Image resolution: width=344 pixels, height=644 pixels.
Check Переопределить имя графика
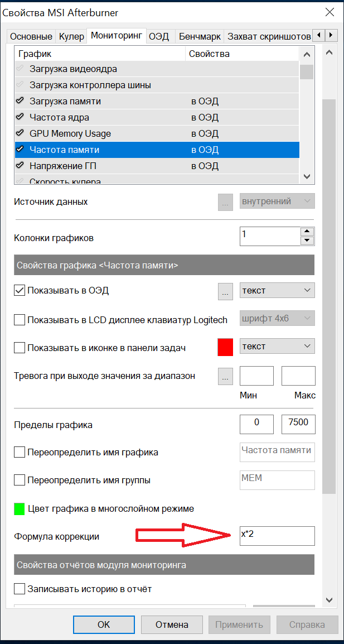click(20, 453)
